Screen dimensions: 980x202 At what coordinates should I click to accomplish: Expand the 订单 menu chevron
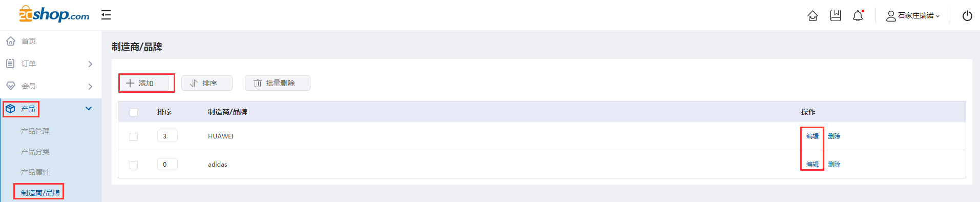pyautogui.click(x=90, y=64)
